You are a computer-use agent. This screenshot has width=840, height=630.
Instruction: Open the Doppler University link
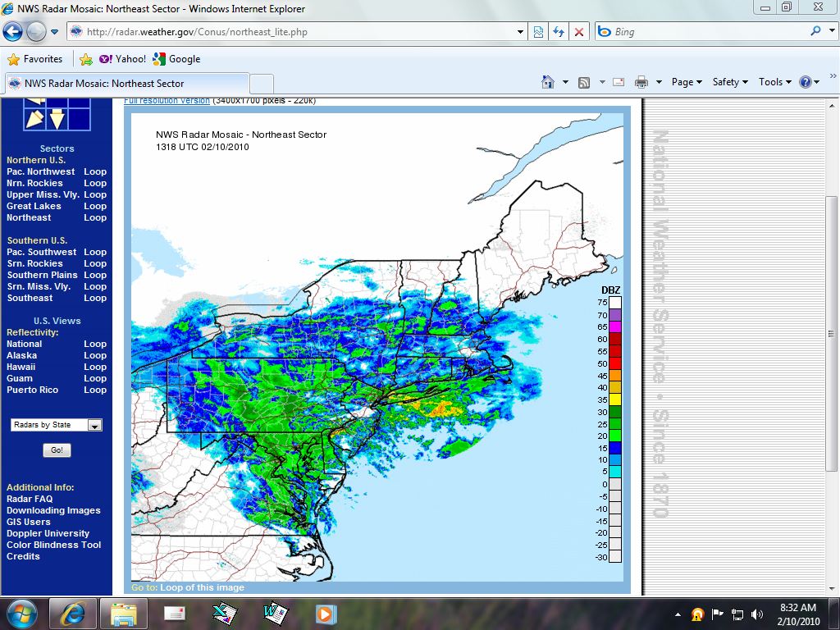pos(48,533)
